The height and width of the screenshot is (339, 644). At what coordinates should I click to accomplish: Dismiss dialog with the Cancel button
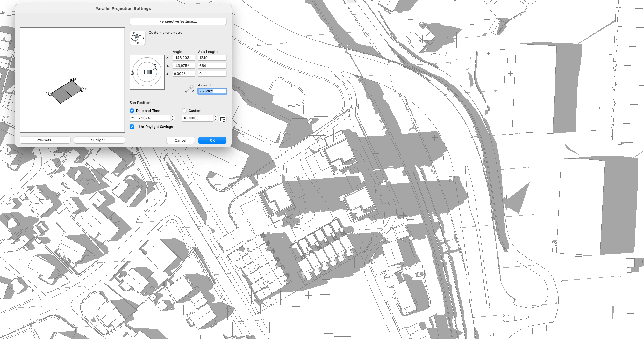(180, 140)
